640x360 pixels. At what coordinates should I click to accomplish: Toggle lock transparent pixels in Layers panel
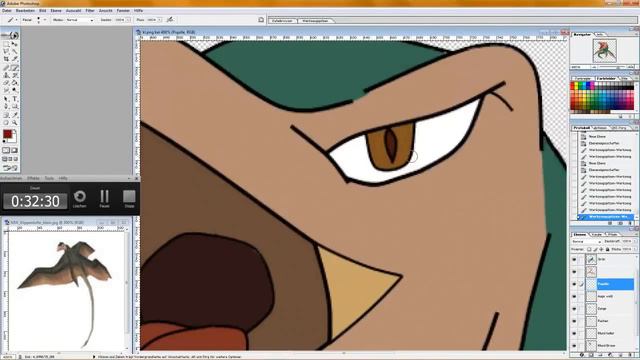(x=589, y=249)
